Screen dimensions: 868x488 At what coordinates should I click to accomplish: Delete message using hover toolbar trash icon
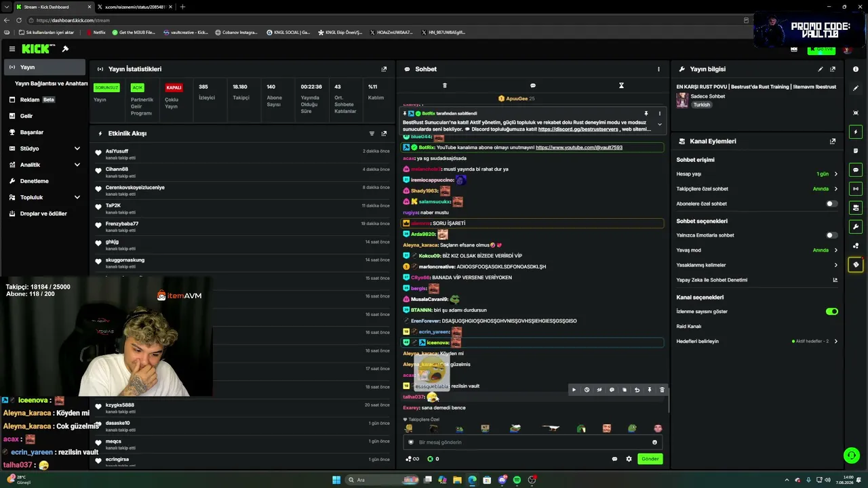[662, 390]
